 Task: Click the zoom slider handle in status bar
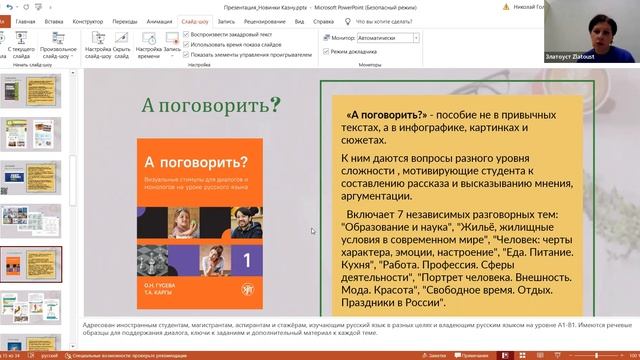pos(596,356)
